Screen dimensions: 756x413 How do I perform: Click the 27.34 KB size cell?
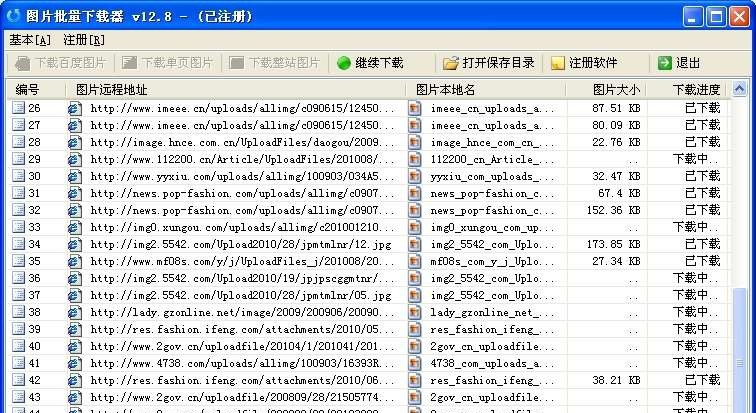click(x=616, y=261)
